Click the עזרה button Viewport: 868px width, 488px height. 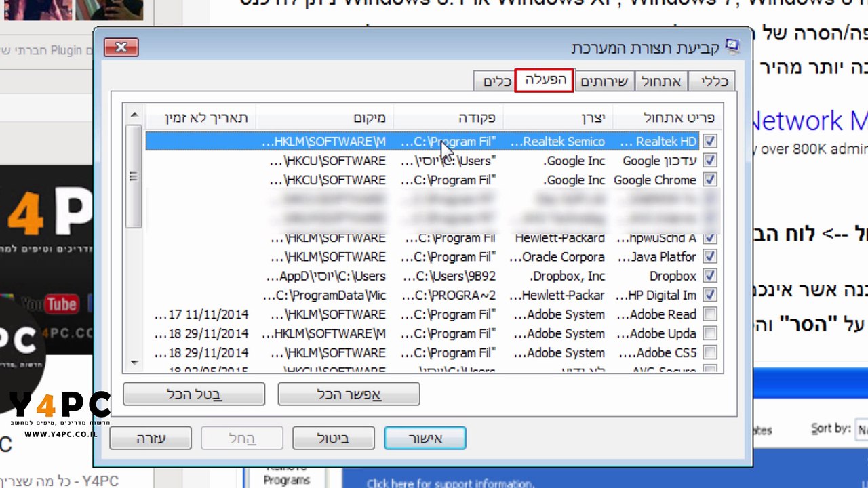coord(150,438)
